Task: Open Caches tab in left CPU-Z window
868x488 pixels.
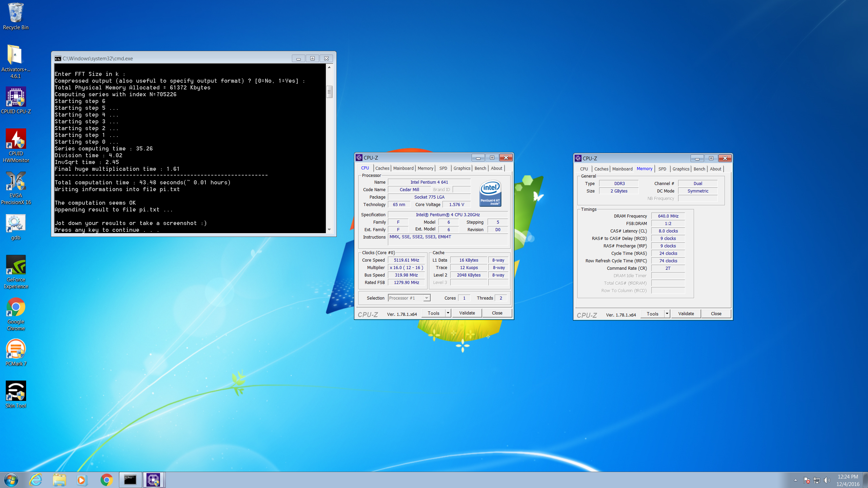Action: click(x=382, y=168)
